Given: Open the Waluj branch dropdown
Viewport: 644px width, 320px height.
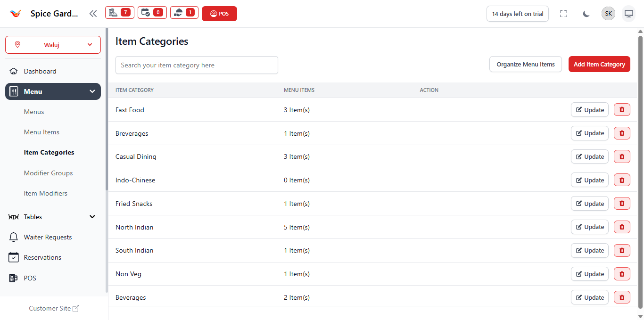Looking at the screenshot, I should [53, 45].
